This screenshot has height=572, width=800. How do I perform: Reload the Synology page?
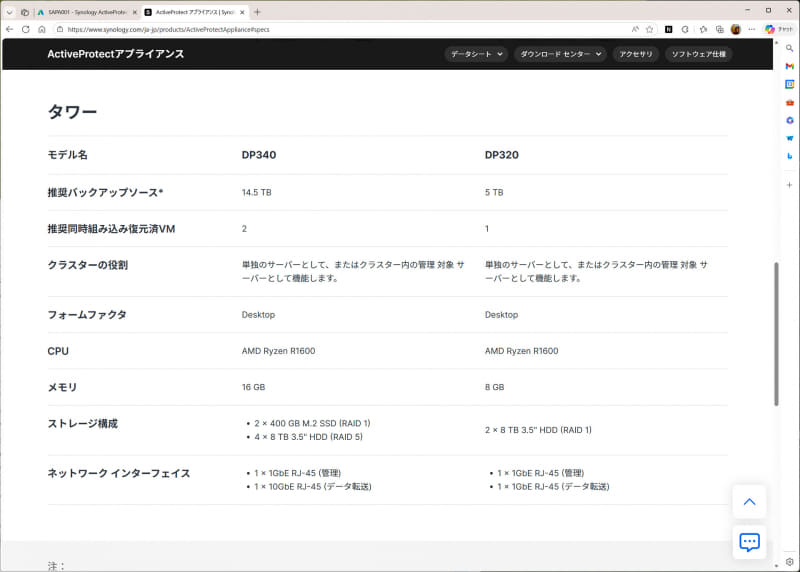tap(26, 30)
